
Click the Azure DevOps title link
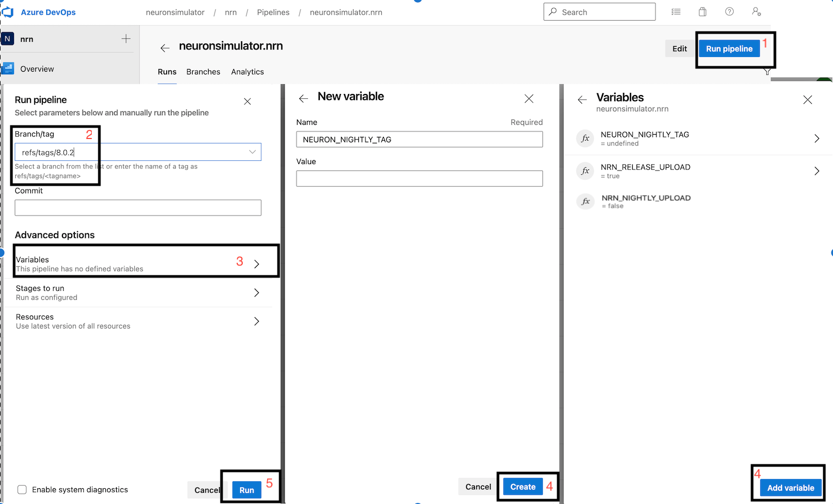48,12
